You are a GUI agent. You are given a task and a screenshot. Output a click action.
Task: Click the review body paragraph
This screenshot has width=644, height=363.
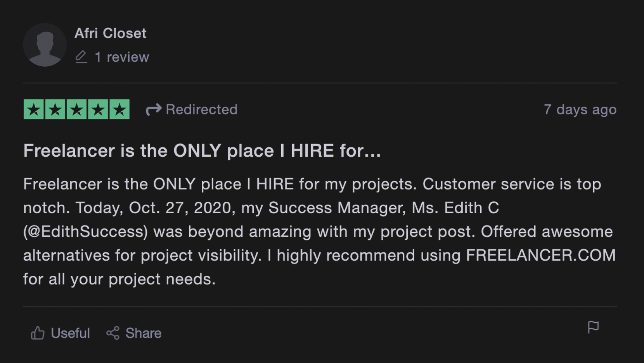click(320, 232)
